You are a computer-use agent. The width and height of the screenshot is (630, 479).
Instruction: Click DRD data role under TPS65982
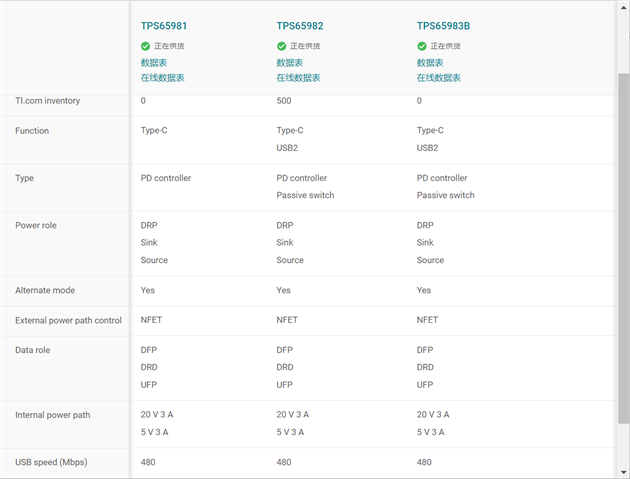click(x=284, y=367)
